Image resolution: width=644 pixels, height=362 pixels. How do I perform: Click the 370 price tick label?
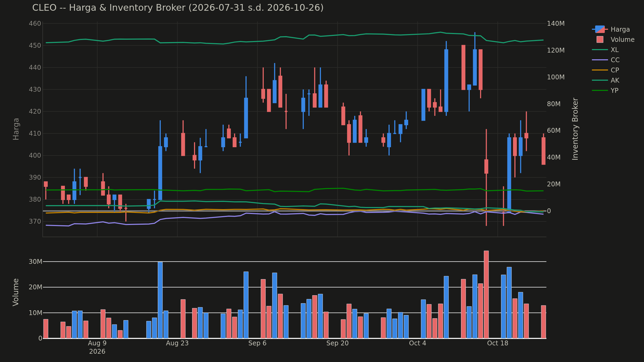point(35,221)
